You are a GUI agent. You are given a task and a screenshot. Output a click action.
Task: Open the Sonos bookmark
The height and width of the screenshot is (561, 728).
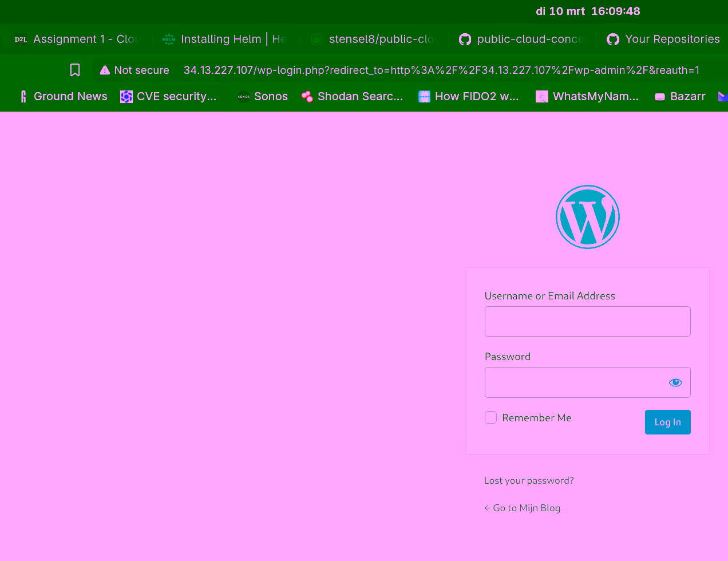coord(262,96)
